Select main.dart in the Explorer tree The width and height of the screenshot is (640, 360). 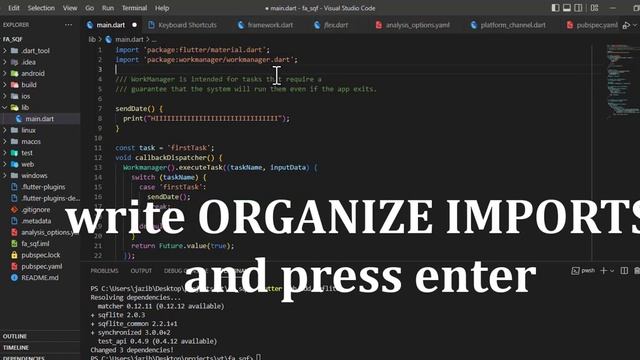click(40, 119)
